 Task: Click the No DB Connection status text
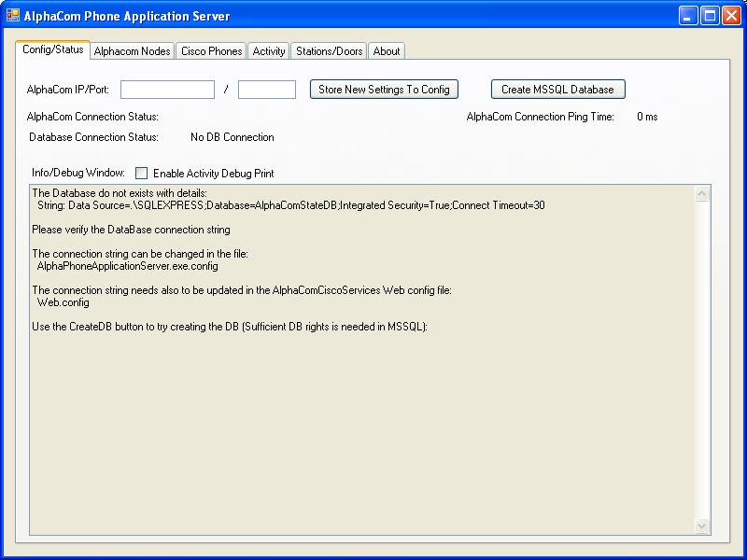click(x=233, y=137)
